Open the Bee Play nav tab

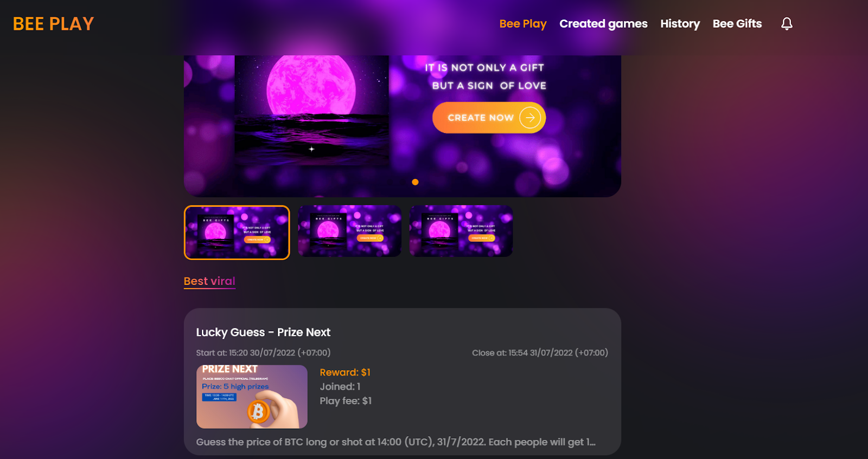[523, 24]
